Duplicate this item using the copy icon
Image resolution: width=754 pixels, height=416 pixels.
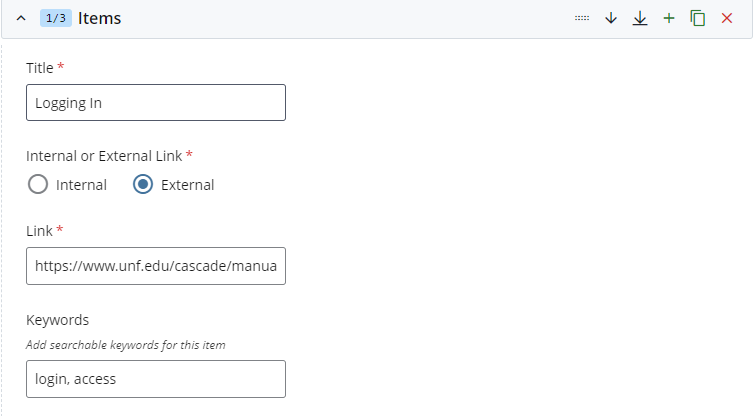(x=698, y=19)
